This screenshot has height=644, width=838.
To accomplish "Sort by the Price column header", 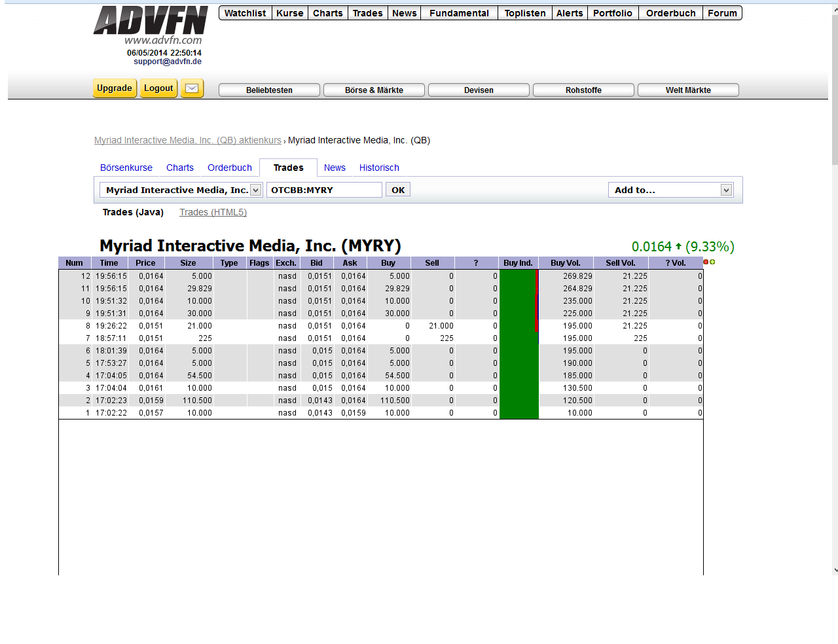I will click(x=145, y=263).
